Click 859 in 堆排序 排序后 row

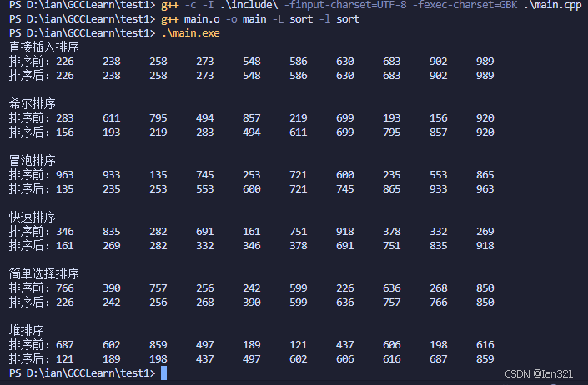click(x=485, y=359)
